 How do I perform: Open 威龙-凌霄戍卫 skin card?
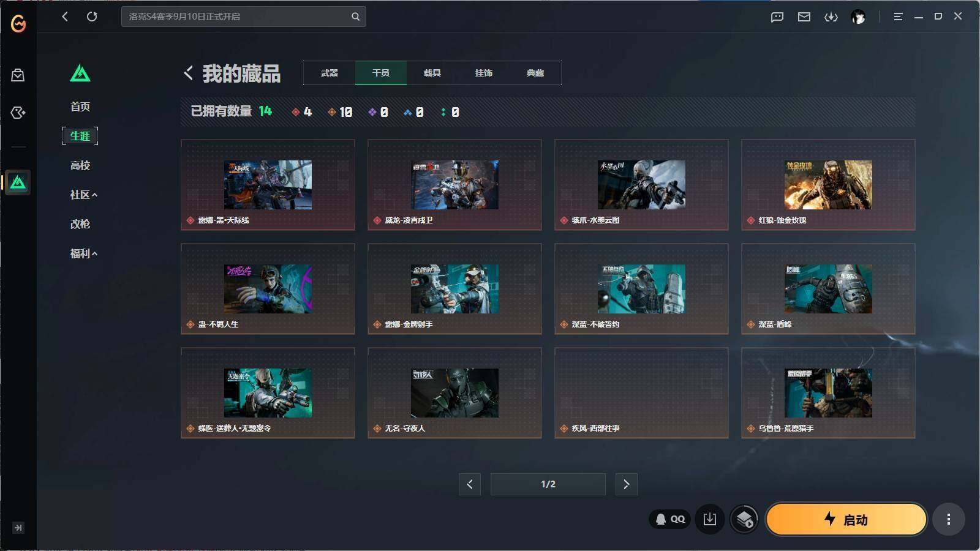click(454, 185)
